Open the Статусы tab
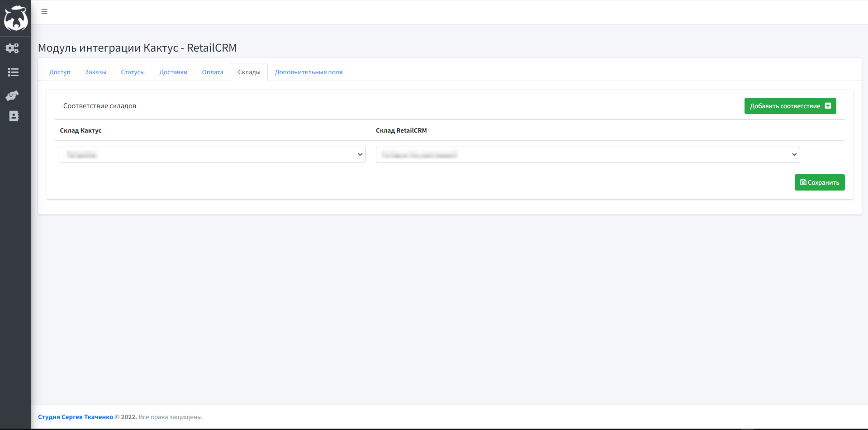 pyautogui.click(x=133, y=72)
